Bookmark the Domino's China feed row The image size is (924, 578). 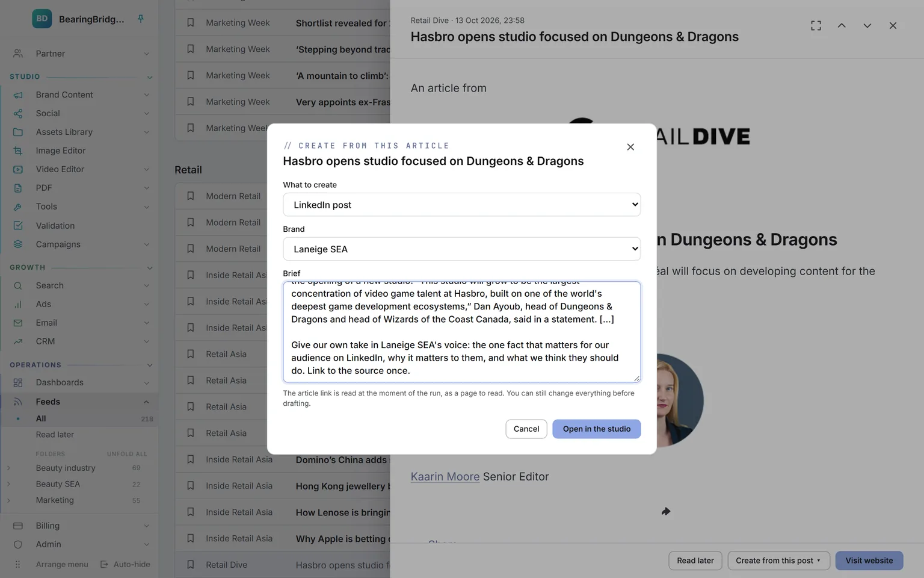pos(190,459)
